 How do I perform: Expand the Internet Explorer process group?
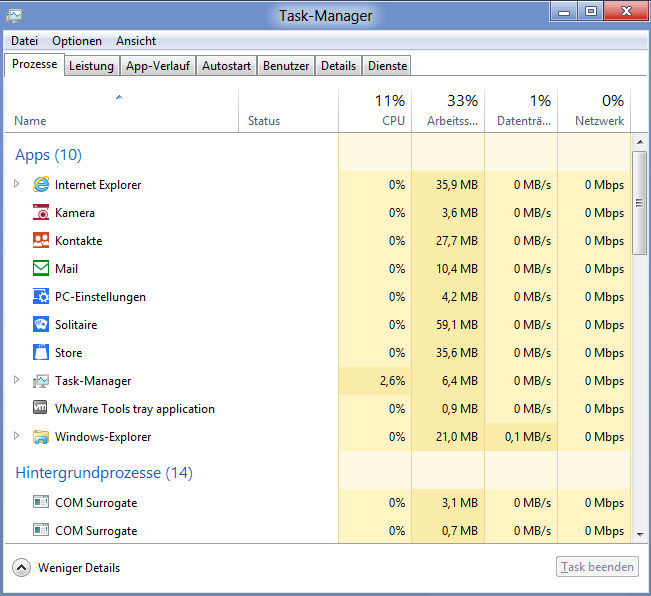click(16, 183)
